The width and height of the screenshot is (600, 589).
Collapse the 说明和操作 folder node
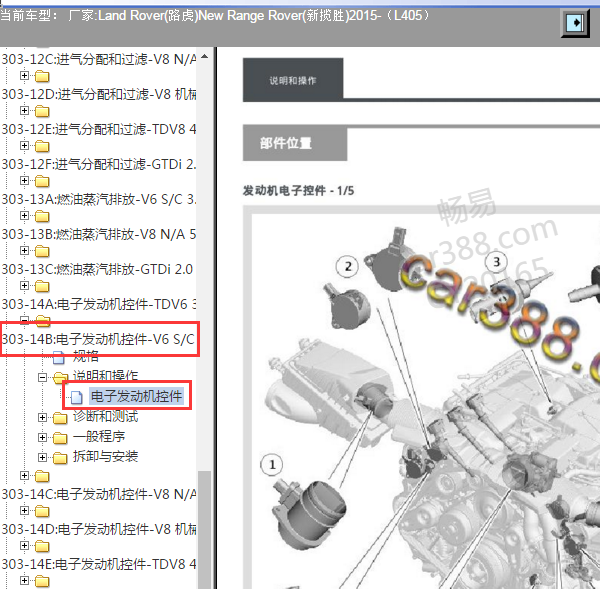click(42, 377)
